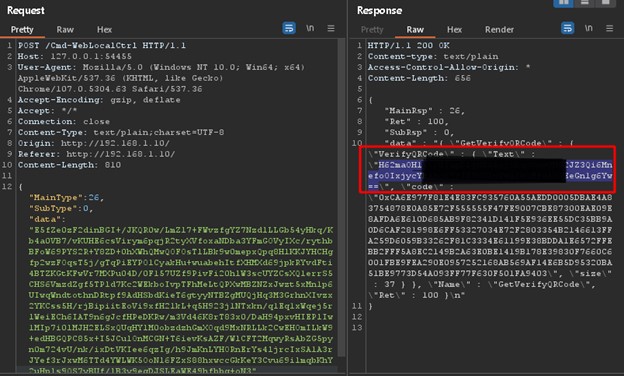Click the '"Ret" : 100,' line on response line 8
The image size is (624, 376).
coord(416,121)
